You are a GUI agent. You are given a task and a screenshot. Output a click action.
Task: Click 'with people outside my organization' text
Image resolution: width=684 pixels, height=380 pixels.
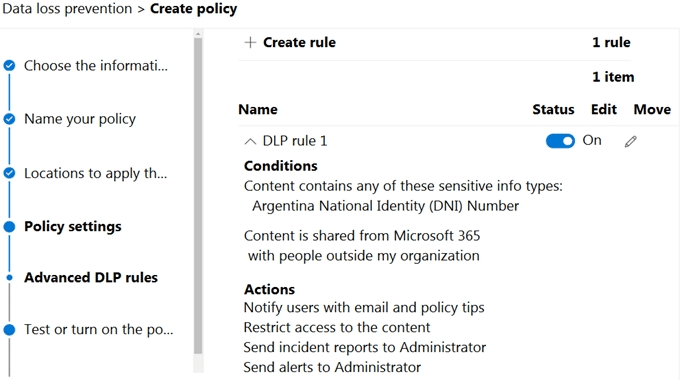[364, 256]
